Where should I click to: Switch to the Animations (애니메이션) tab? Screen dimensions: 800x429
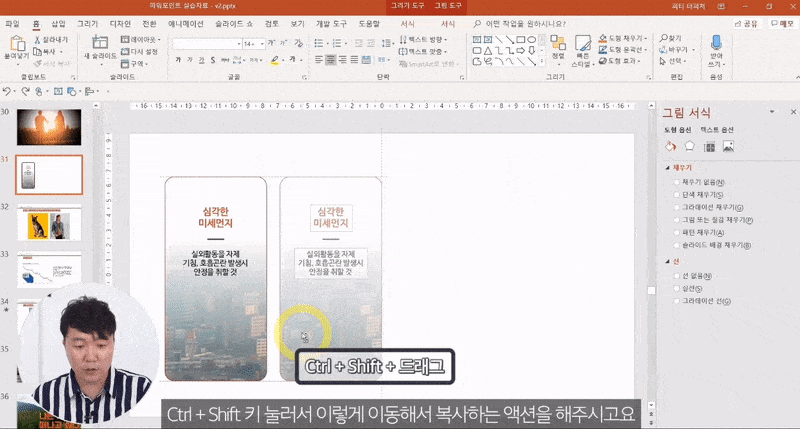coord(186,24)
